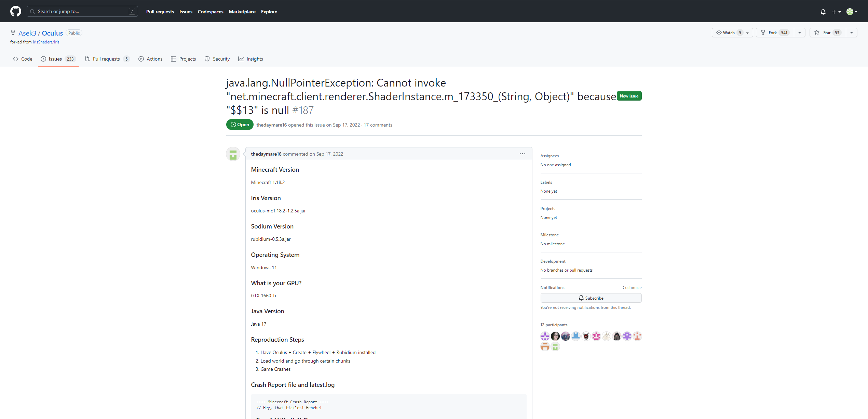Switch to the Projects tab
This screenshot has width=868, height=419.
click(x=184, y=59)
